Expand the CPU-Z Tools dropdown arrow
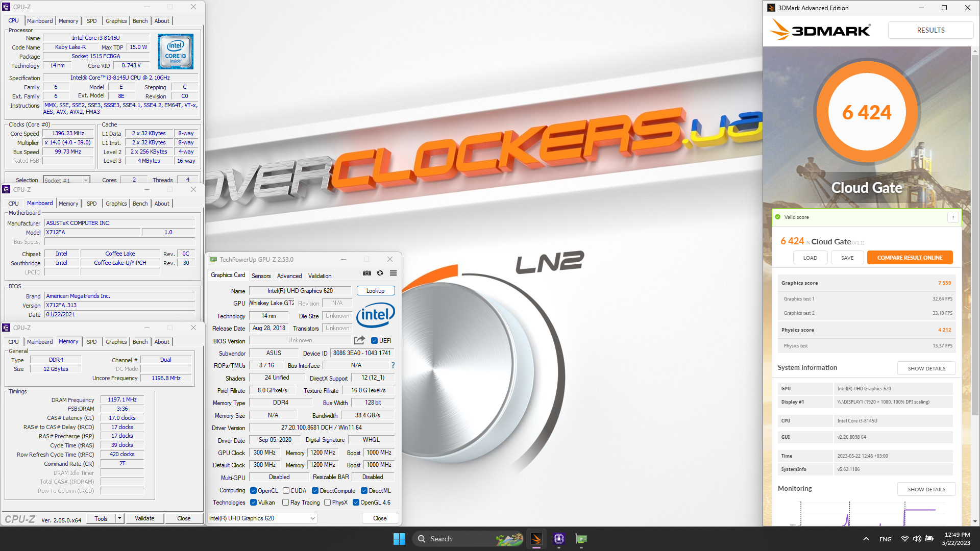The image size is (980, 551). pos(119,518)
